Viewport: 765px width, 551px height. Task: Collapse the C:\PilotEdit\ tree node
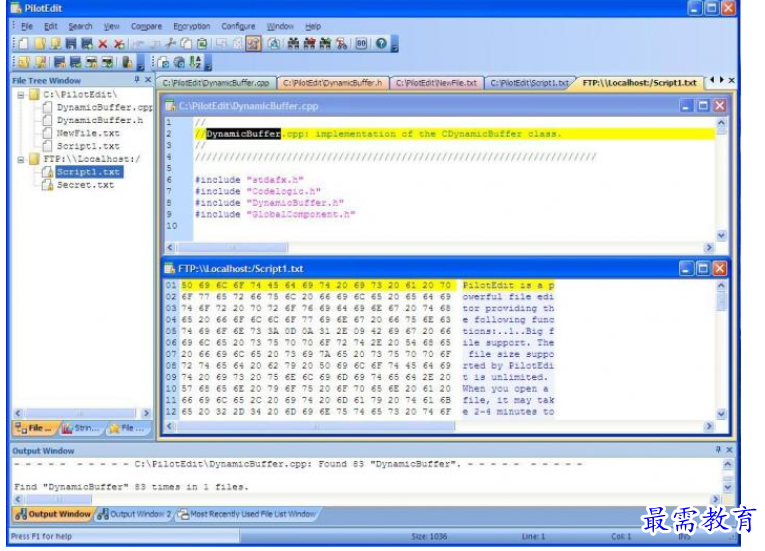click(20, 95)
